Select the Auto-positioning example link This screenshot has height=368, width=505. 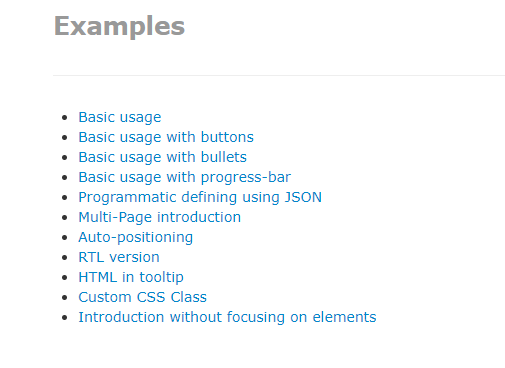[136, 237]
